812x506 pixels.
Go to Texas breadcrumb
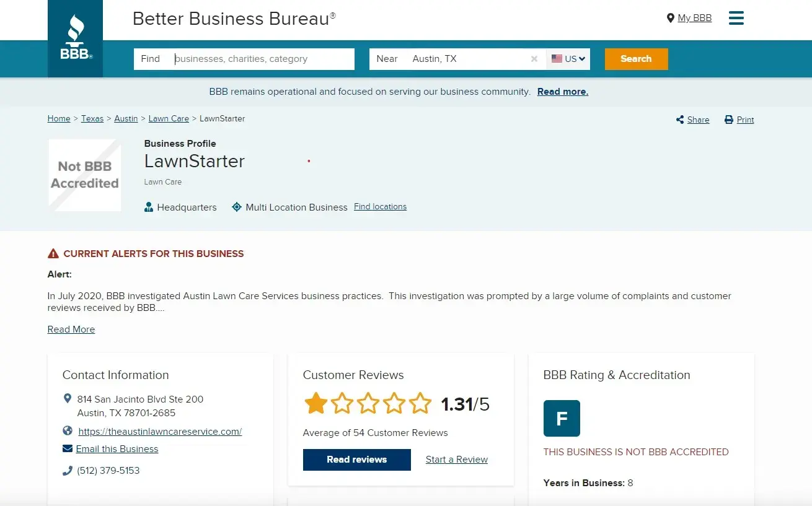point(92,118)
